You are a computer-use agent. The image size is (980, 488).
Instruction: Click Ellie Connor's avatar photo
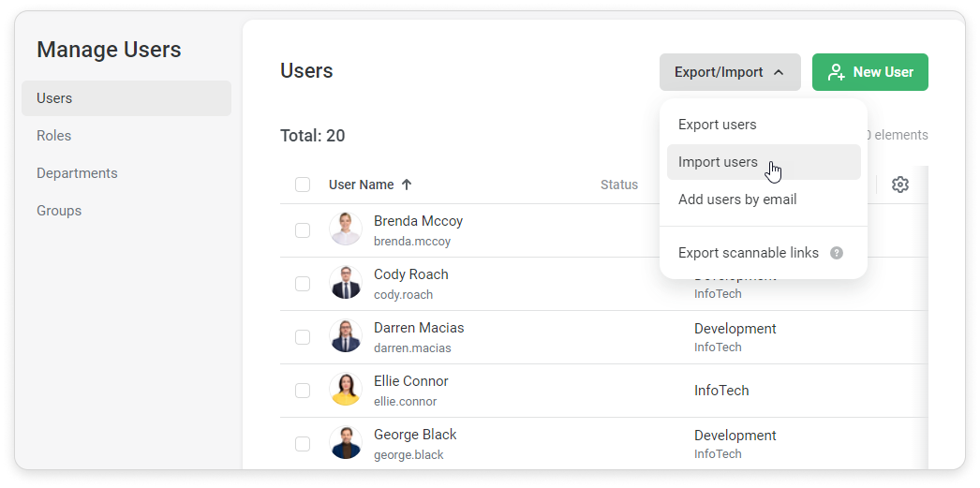tap(346, 389)
